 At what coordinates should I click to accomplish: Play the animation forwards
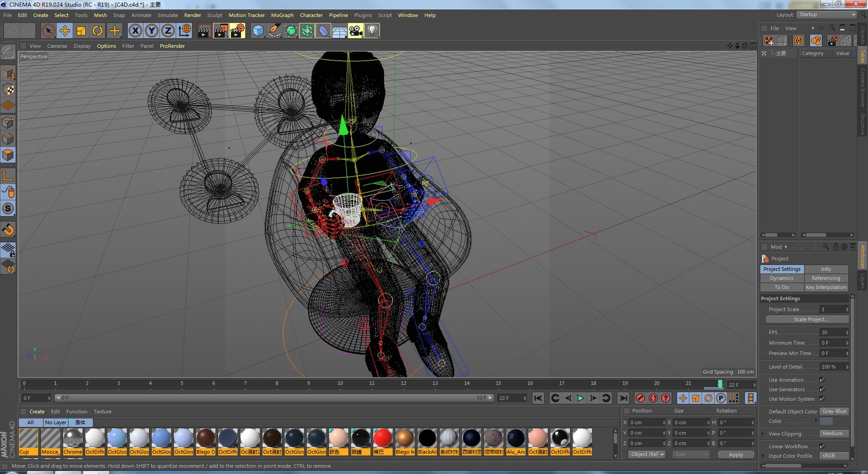(x=580, y=398)
